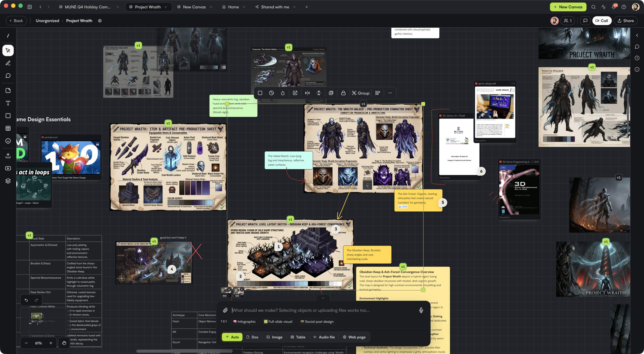Select Doc output mode
Screen dimensions: 644x354
(252, 337)
